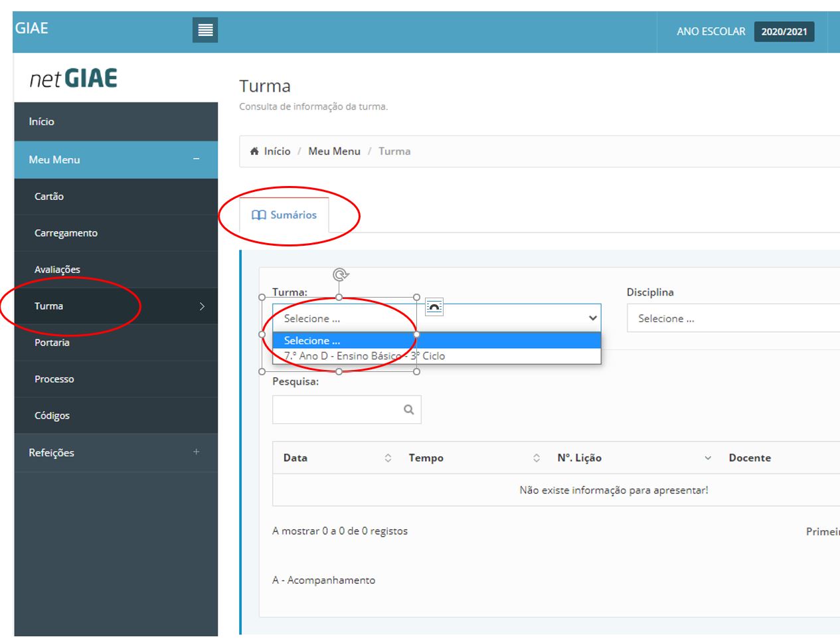Sort by Tempo column arrows
This screenshot has width=840, height=639.
point(536,458)
